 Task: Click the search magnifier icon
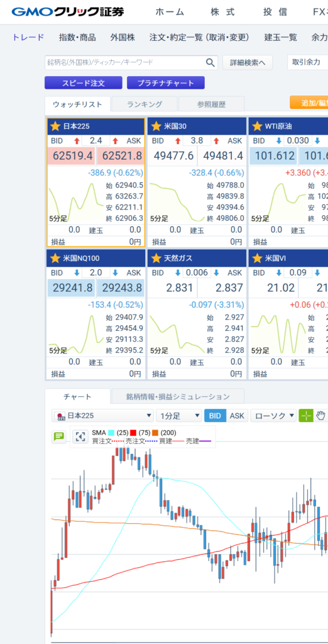[x=210, y=62]
